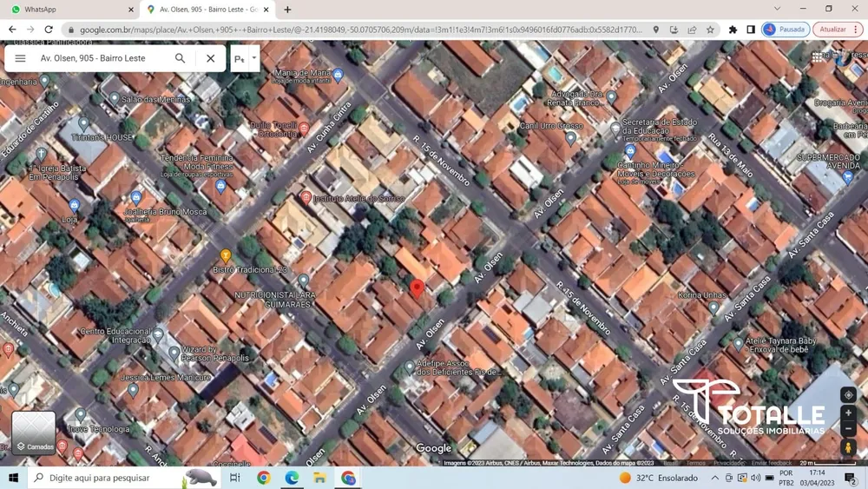The width and height of the screenshot is (868, 489).
Task: Launch Microsoft Edge from taskbar
Action: (292, 478)
